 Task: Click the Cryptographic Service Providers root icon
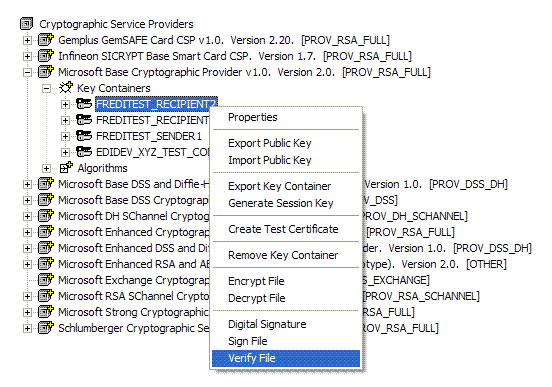click(27, 24)
